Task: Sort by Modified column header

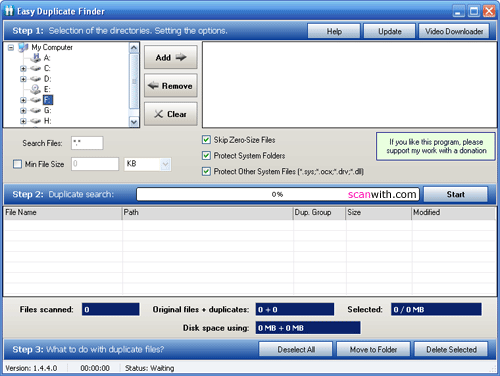Action: click(453, 213)
